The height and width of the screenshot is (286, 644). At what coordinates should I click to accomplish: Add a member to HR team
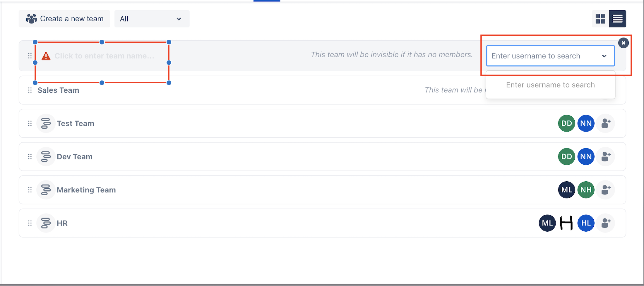coord(606,223)
